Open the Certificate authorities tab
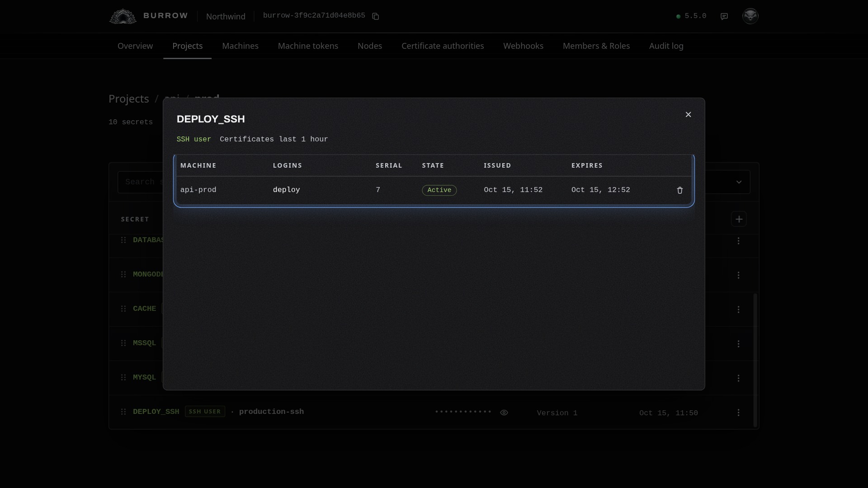 click(x=443, y=46)
